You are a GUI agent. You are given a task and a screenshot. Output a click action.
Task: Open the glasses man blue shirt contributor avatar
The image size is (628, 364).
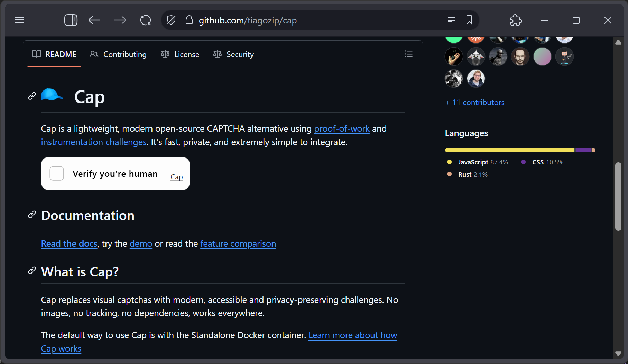(476, 79)
